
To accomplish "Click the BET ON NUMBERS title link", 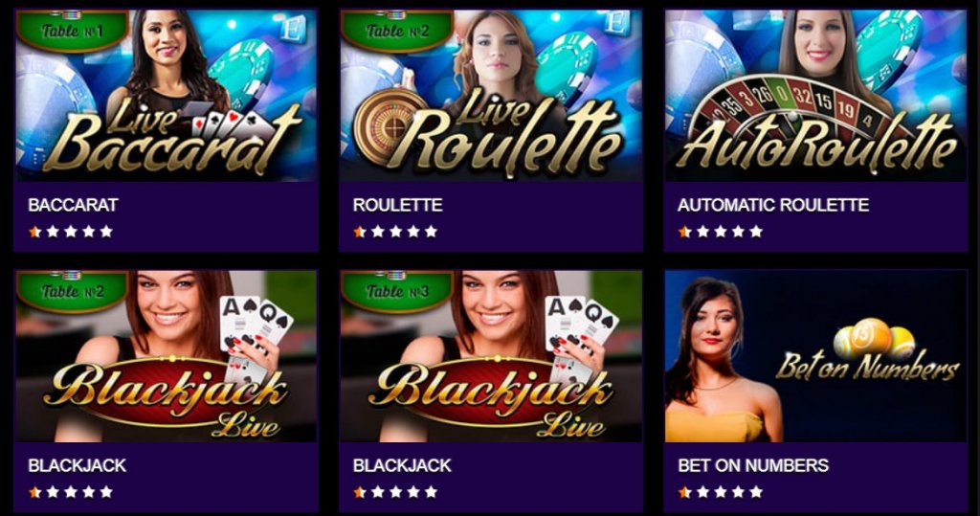I will coord(753,466).
